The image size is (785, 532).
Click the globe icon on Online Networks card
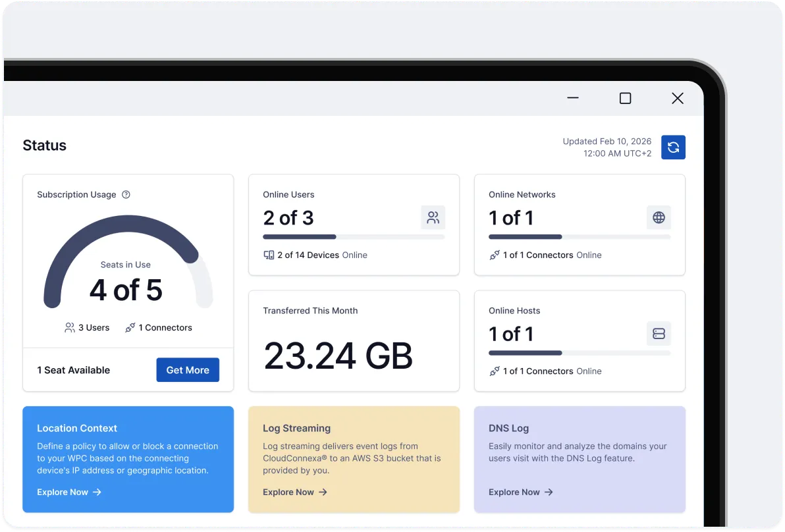point(659,217)
